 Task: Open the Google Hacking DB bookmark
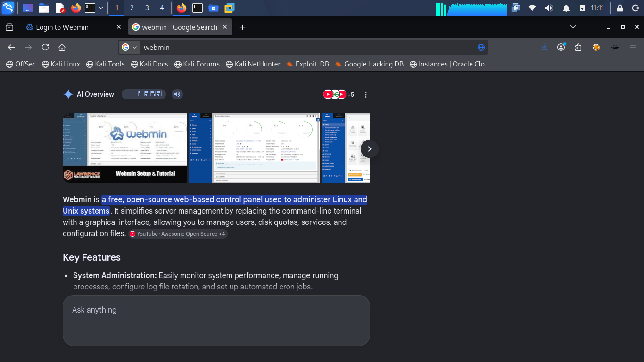(369, 64)
